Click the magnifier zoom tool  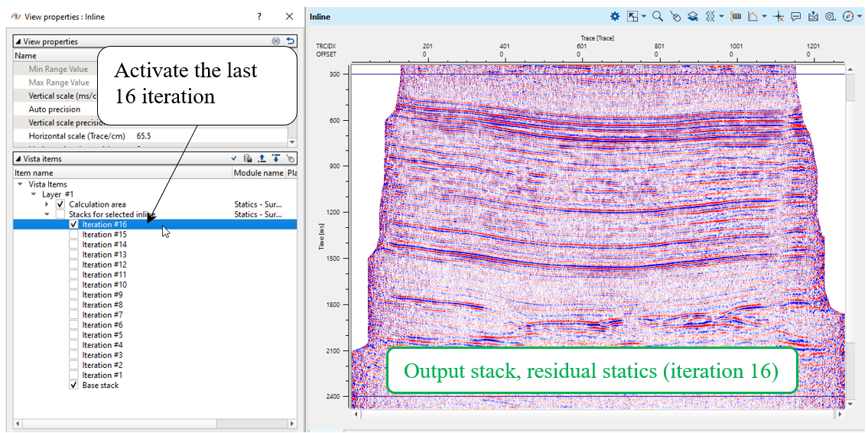click(x=657, y=16)
